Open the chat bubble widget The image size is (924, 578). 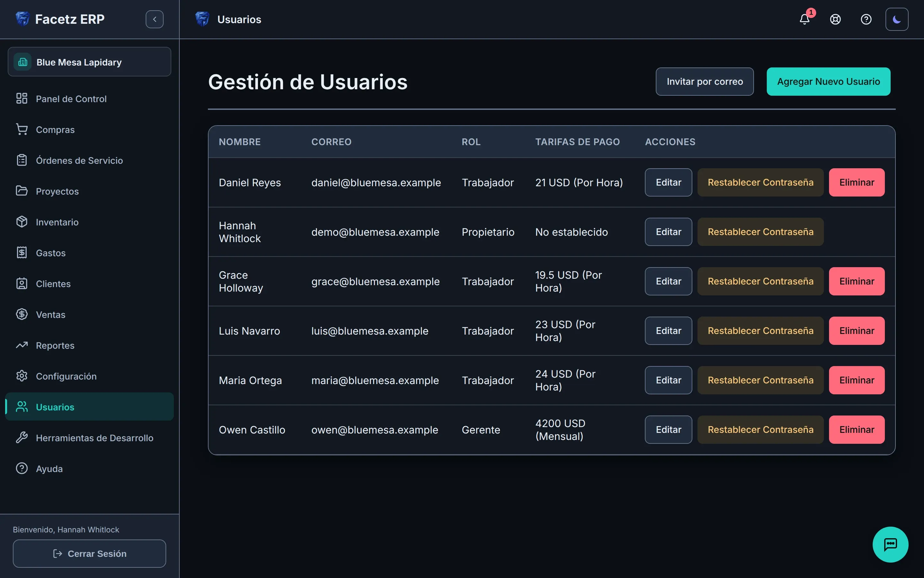[x=890, y=544]
